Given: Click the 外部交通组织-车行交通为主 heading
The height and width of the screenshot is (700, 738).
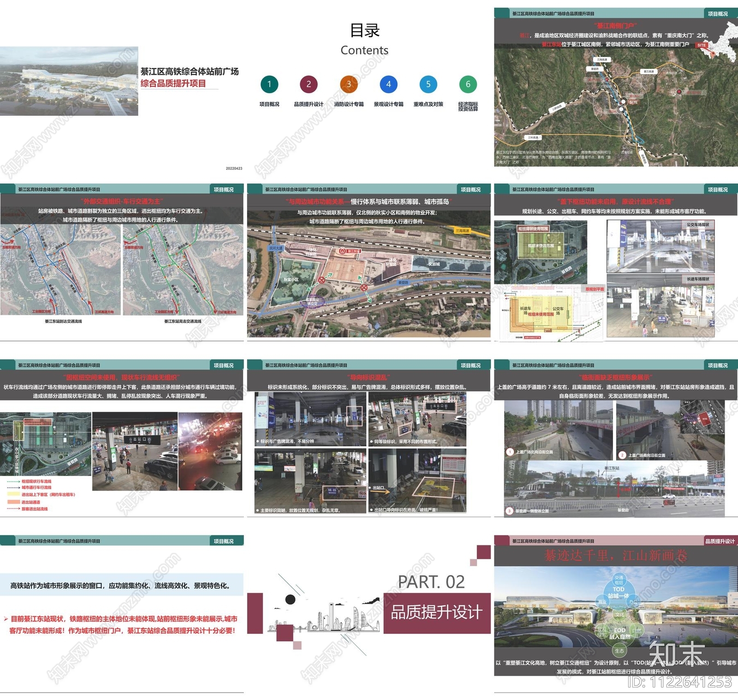Looking at the screenshot, I should point(122,201).
